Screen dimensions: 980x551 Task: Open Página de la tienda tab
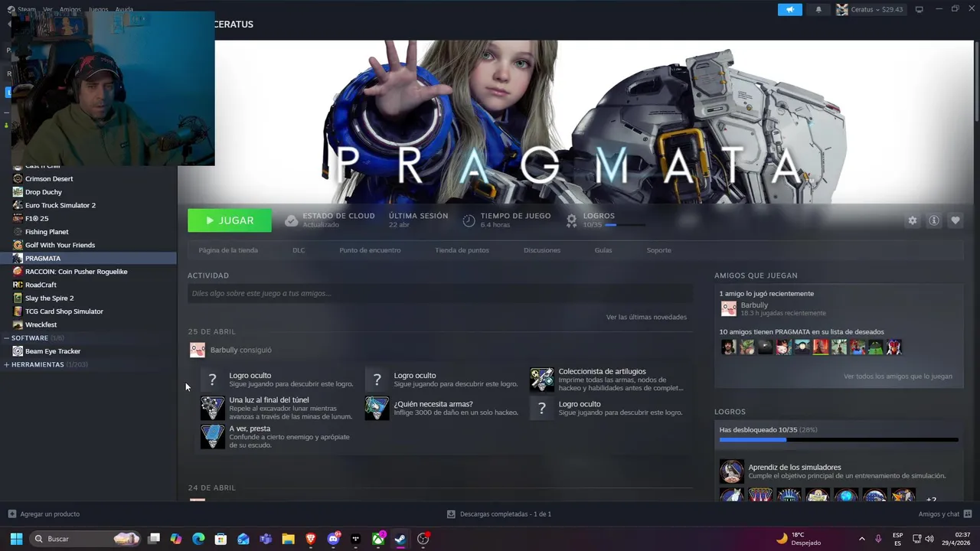228,250
